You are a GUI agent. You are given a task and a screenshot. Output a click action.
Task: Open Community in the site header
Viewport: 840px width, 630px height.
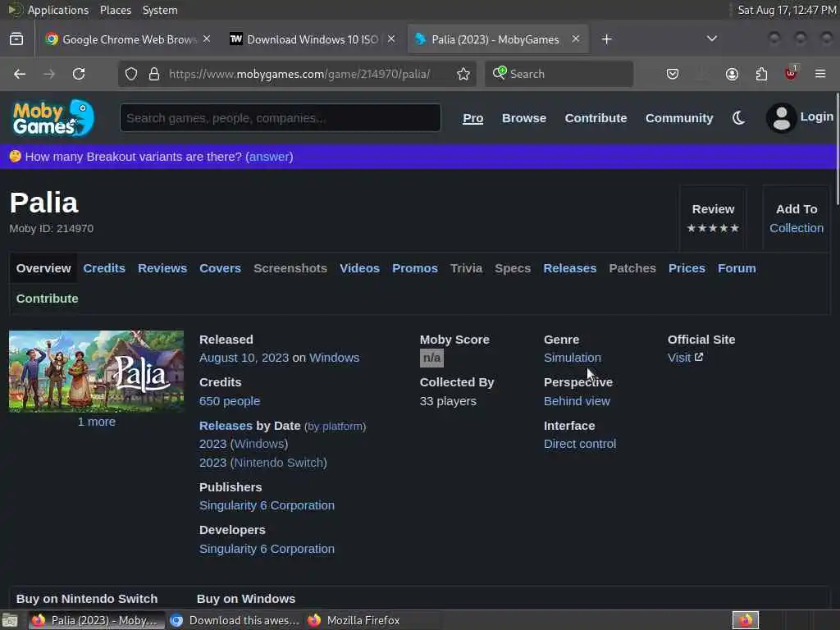coord(678,118)
